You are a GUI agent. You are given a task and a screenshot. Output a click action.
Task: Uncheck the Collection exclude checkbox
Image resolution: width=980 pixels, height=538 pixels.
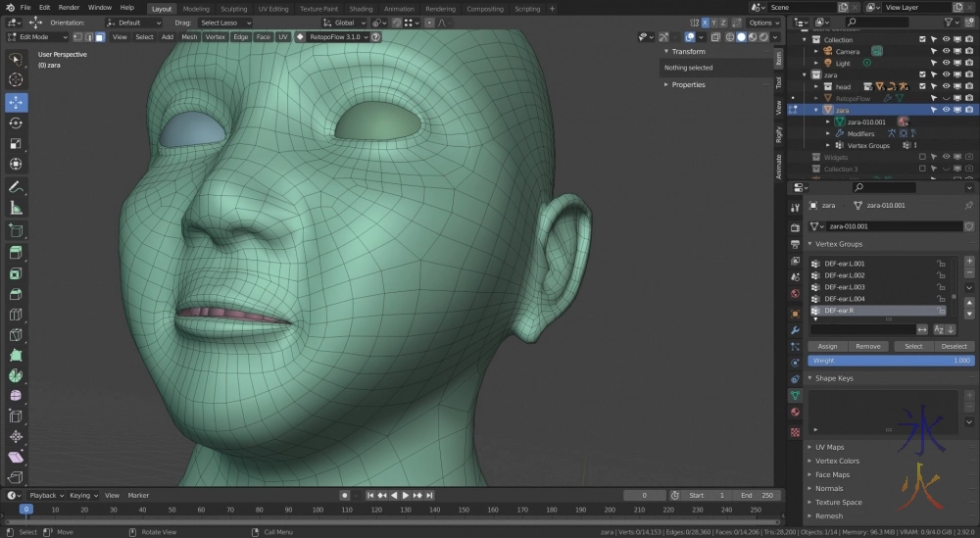point(922,39)
